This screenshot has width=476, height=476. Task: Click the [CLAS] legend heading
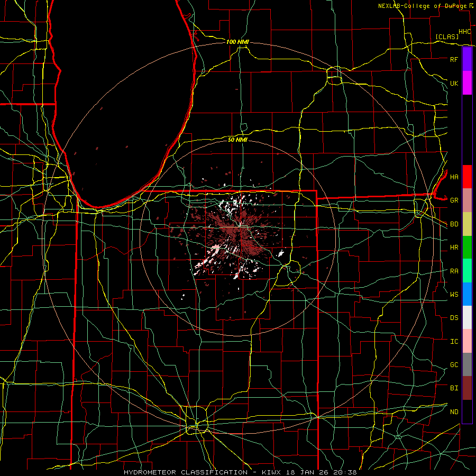tap(447, 36)
